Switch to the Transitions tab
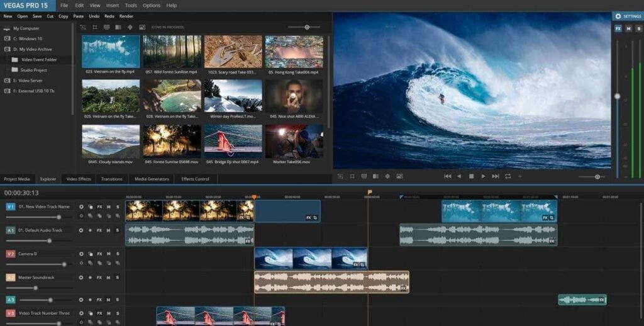644x326 pixels. [112, 179]
